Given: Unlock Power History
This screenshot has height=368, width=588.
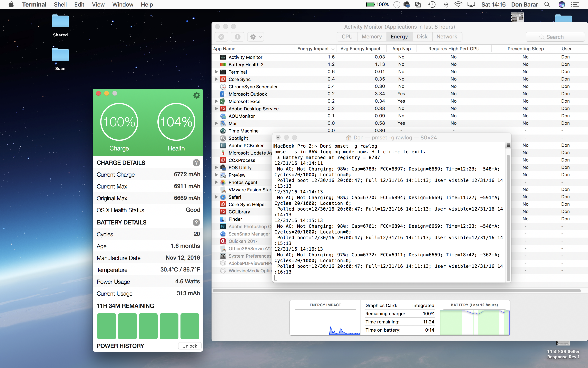Looking at the screenshot, I should tap(190, 346).
